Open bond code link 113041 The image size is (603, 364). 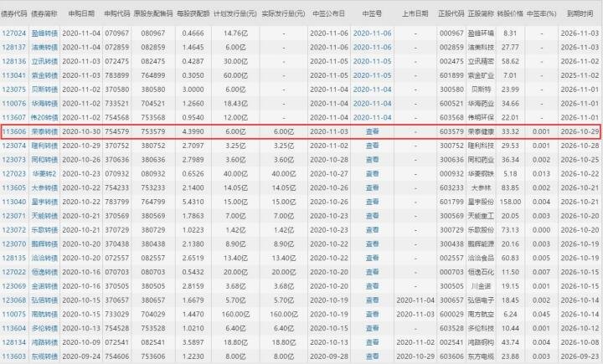[x=14, y=75]
